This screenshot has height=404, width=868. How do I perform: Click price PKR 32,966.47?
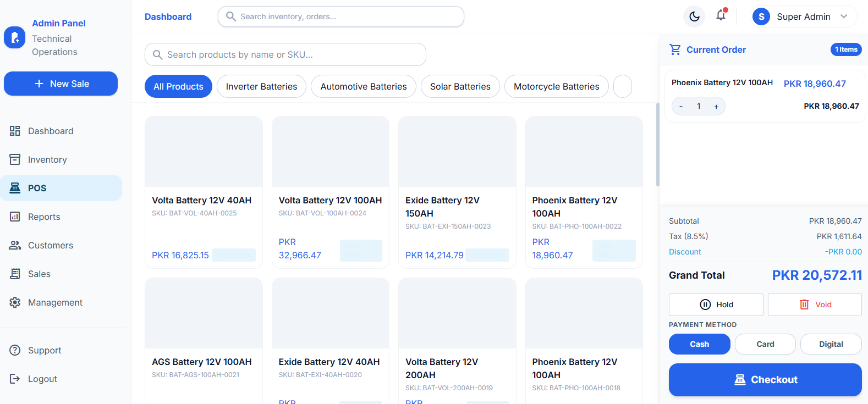300,248
